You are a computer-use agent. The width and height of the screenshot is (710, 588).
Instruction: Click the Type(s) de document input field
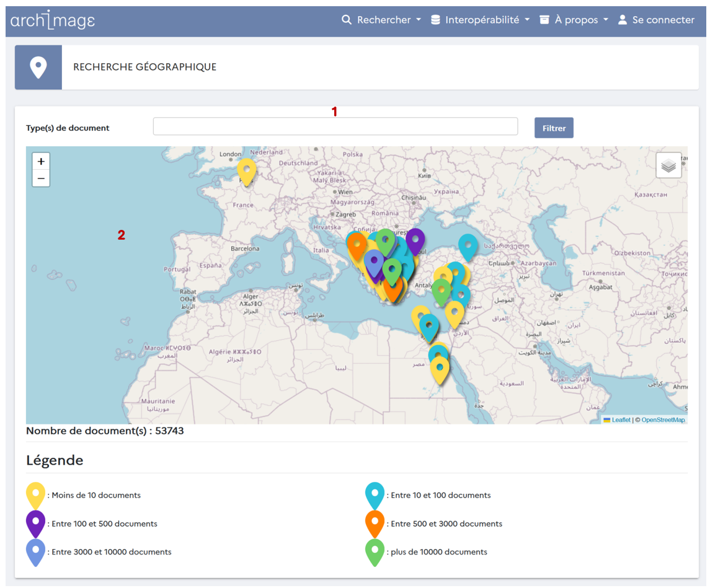[x=335, y=126]
